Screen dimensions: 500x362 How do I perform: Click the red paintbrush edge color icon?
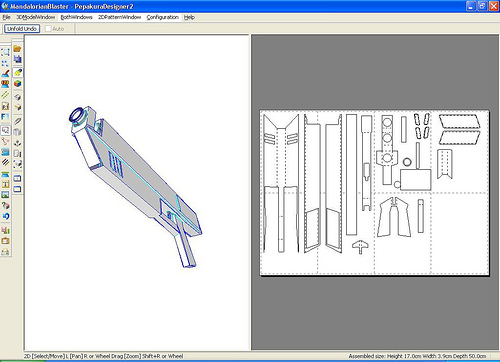tap(5, 74)
